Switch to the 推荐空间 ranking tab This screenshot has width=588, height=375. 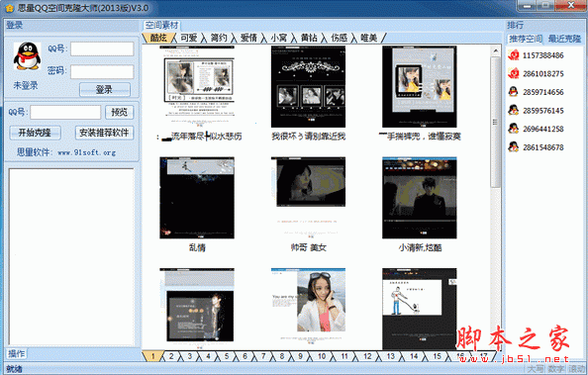(x=526, y=39)
